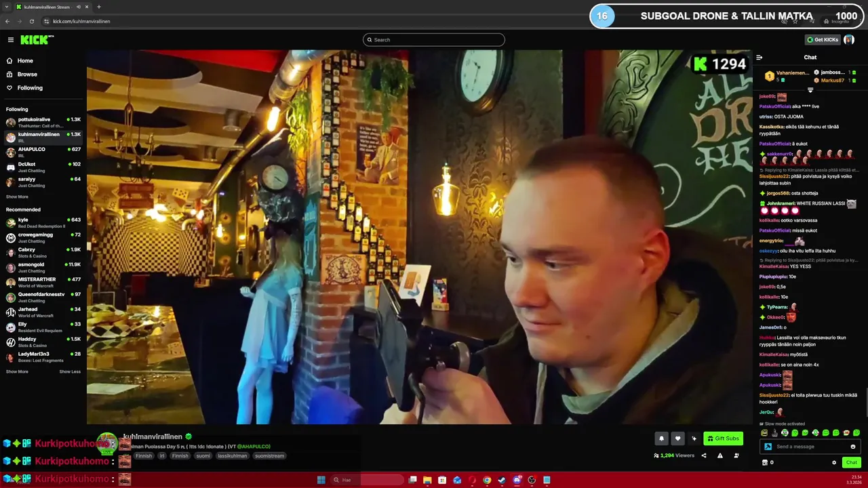Open Google Chrome from taskbar
868x488 pixels.
coord(487,480)
